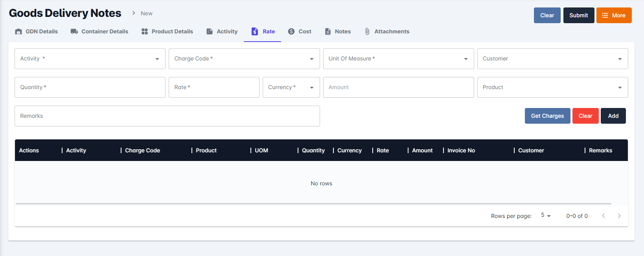Click the Submit button
Viewport: 644px width, 256px height.
tap(578, 15)
